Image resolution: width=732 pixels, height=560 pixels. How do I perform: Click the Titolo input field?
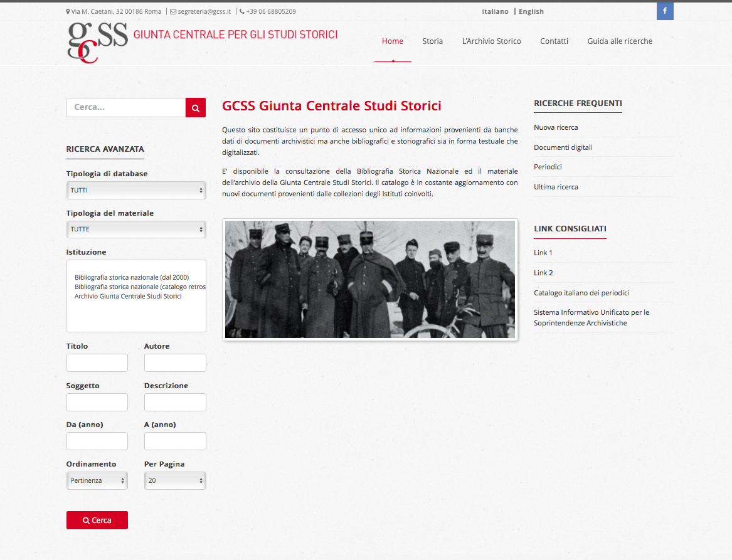pyautogui.click(x=97, y=362)
